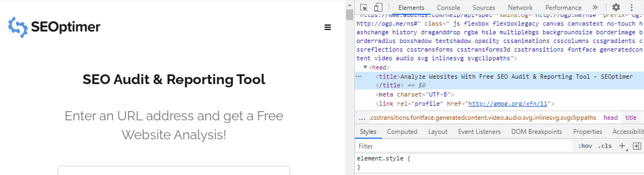Toggle the computed styles sidebar icon
Viewport: 644px width, 175px height.
(637, 146)
